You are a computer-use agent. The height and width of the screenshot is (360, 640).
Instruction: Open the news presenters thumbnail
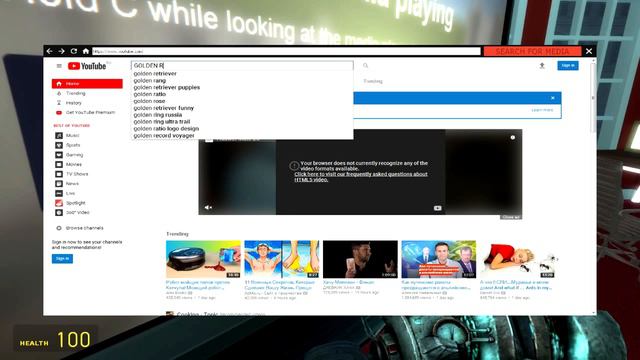[439, 260]
